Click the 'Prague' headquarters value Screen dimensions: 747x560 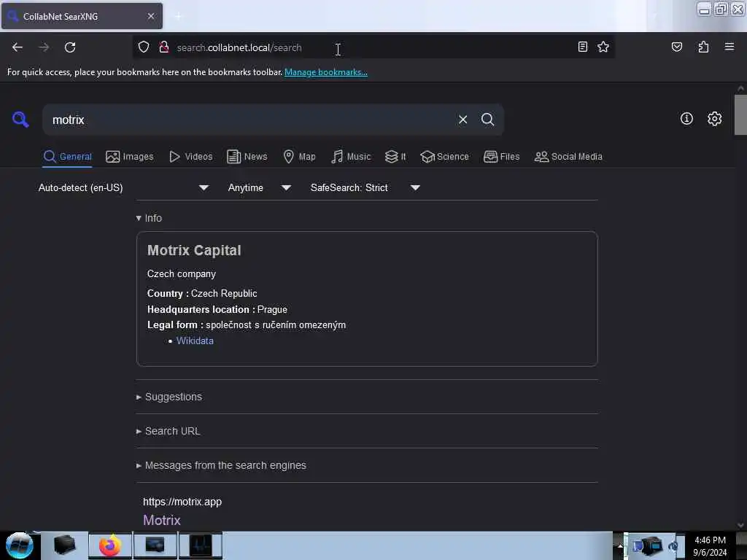[x=273, y=309]
